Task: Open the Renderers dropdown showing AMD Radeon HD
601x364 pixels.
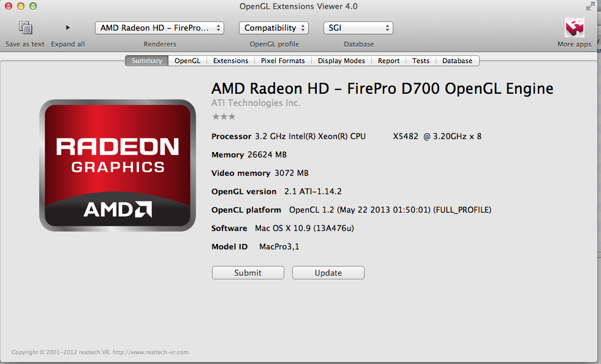Action: pos(159,28)
